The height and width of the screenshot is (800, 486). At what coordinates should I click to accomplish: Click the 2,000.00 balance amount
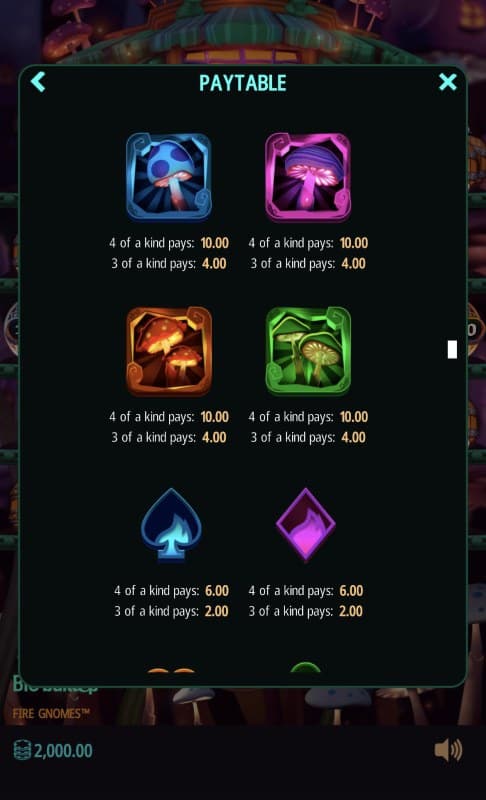[63, 751]
